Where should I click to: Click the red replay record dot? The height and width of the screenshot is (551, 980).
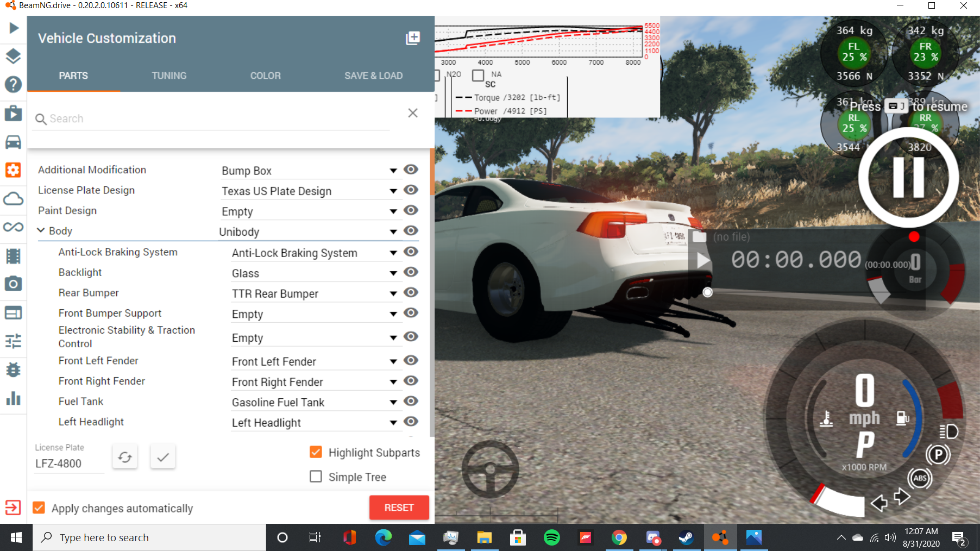tap(914, 236)
